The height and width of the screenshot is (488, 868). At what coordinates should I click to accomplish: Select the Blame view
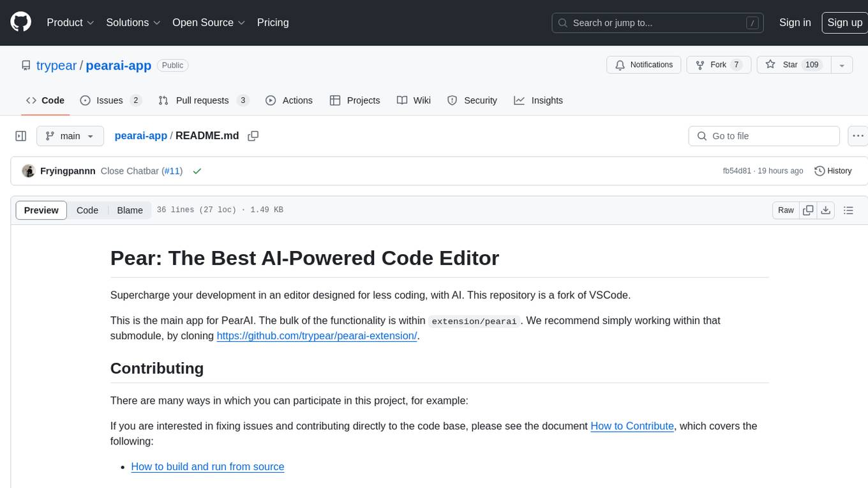pyautogui.click(x=130, y=210)
